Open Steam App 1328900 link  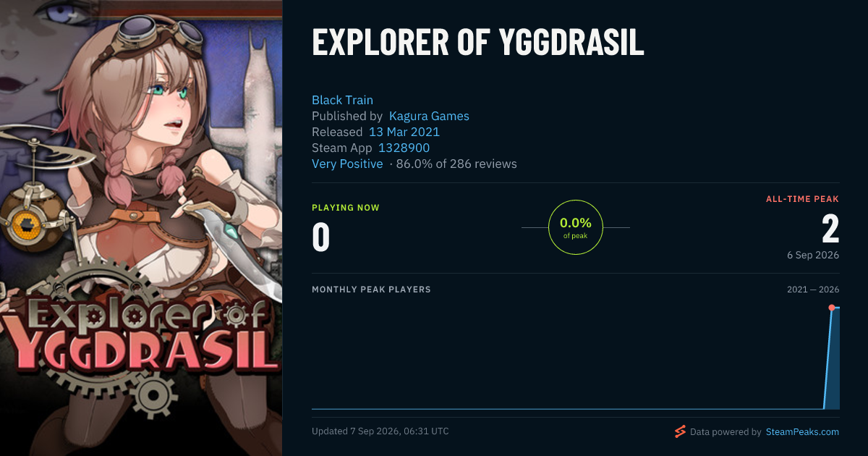click(404, 148)
